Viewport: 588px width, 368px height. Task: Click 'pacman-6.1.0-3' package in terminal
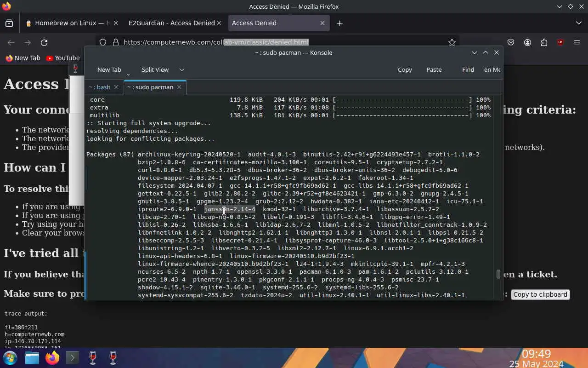tap(325, 272)
